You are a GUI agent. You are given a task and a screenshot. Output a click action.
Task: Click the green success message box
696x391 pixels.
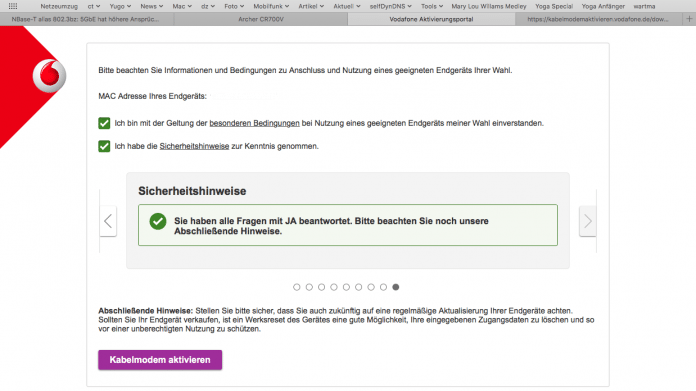point(348,225)
